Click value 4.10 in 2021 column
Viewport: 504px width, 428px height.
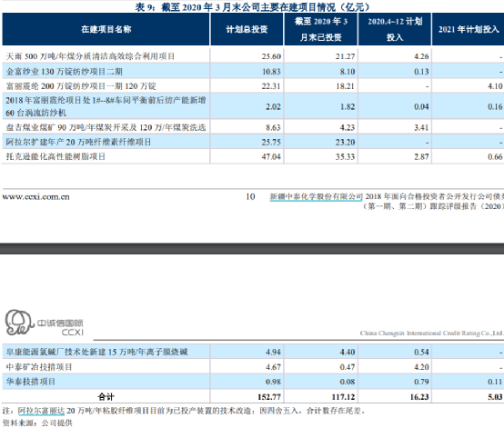(495, 86)
